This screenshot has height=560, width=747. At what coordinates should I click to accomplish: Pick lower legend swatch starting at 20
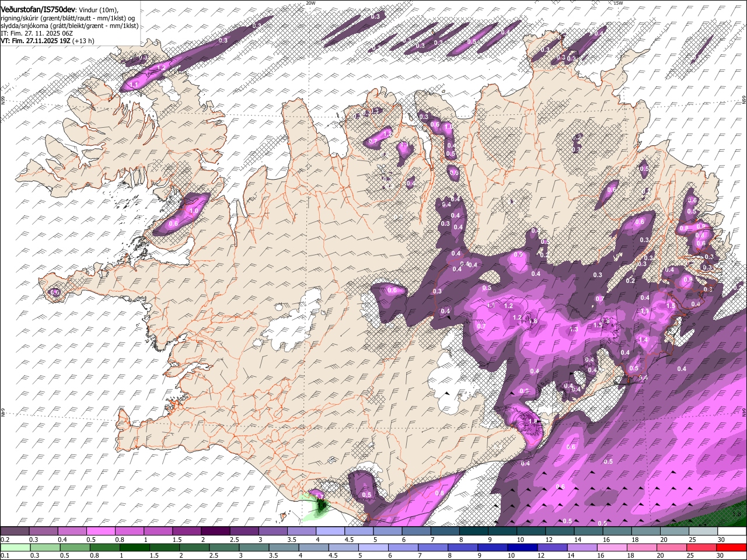tap(672, 547)
